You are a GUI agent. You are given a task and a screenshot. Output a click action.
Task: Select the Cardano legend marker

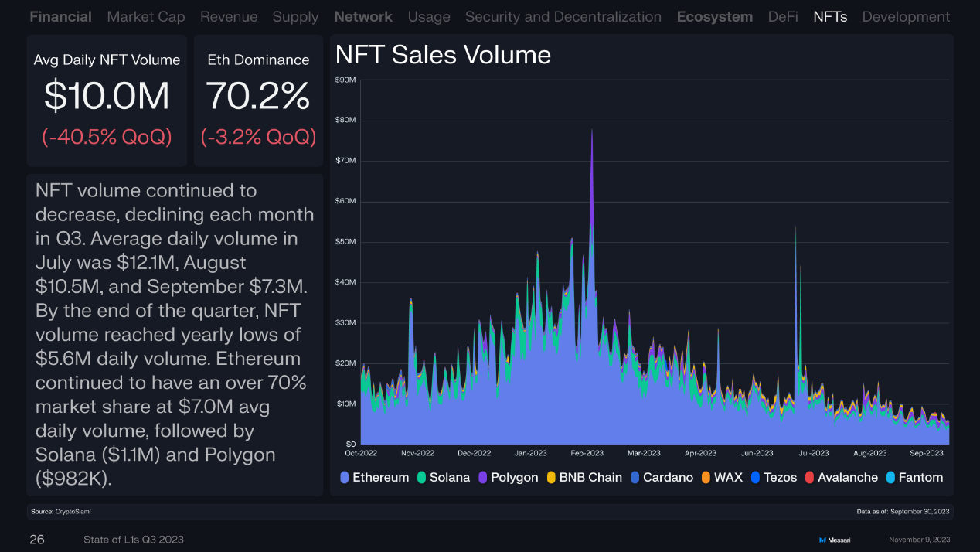click(635, 477)
